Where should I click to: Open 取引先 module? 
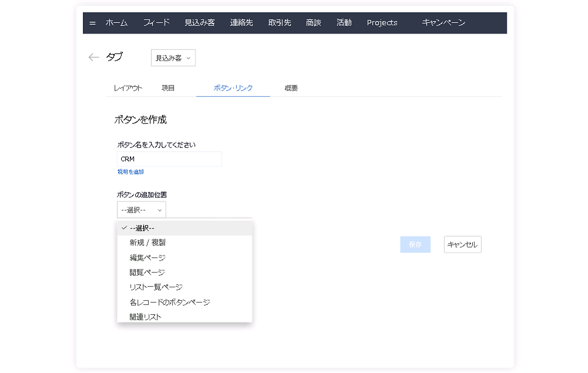(280, 23)
